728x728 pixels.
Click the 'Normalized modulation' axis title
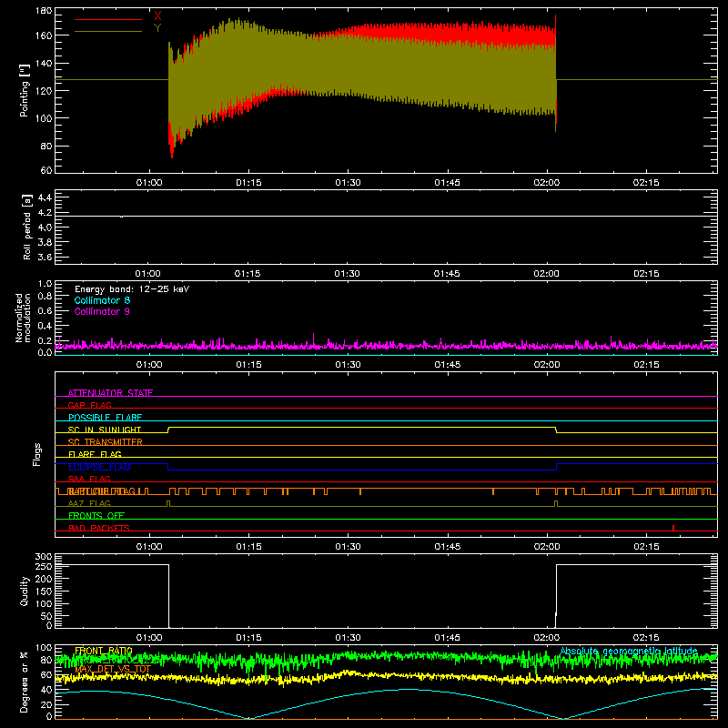[23, 318]
